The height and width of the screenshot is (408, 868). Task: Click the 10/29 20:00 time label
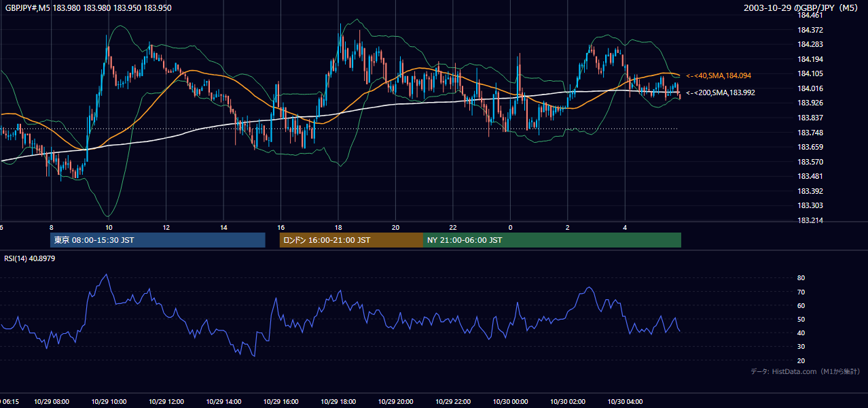point(395,402)
